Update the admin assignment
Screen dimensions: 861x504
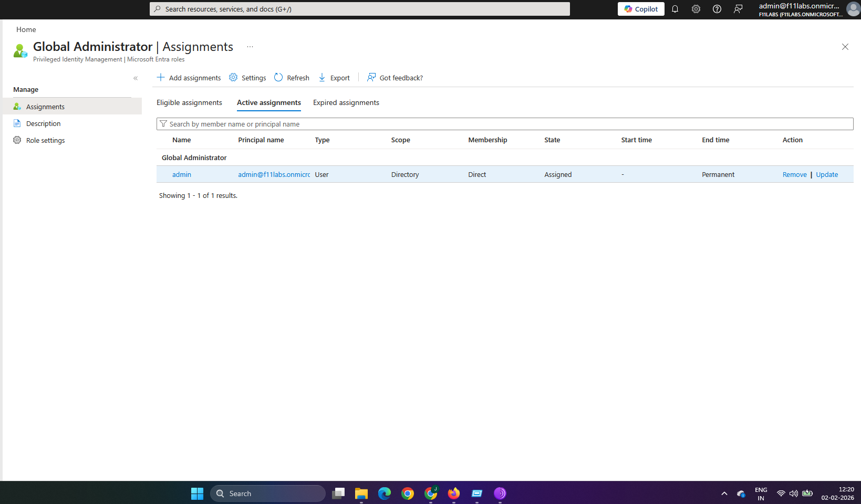(x=827, y=174)
